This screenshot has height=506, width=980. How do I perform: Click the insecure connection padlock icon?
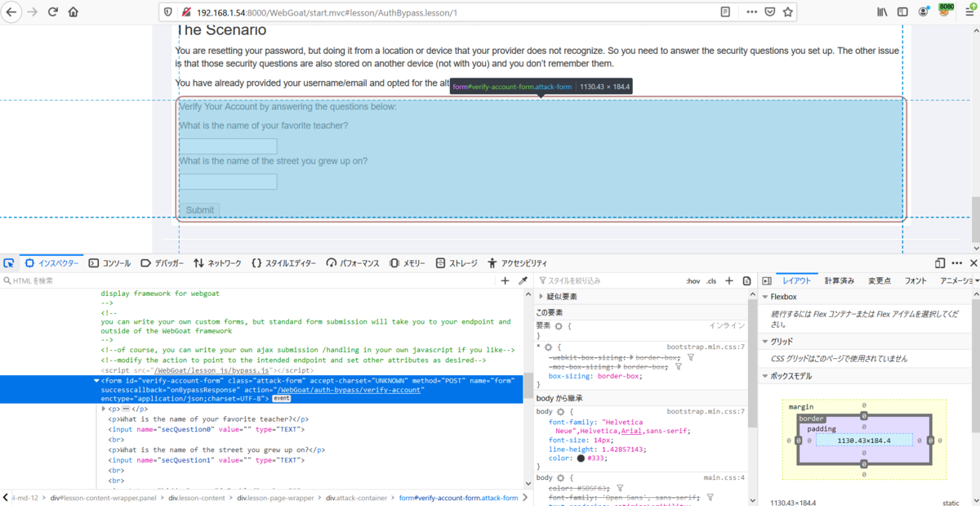pyautogui.click(x=186, y=12)
